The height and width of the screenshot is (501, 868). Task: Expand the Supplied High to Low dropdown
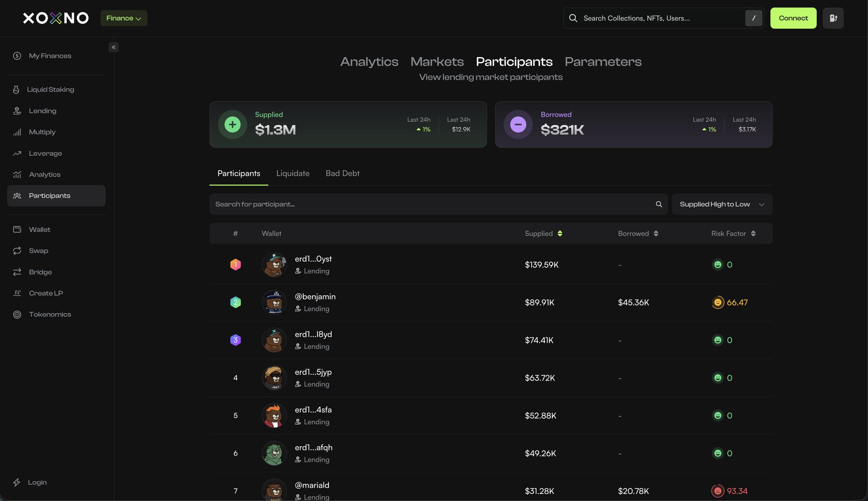pyautogui.click(x=722, y=204)
